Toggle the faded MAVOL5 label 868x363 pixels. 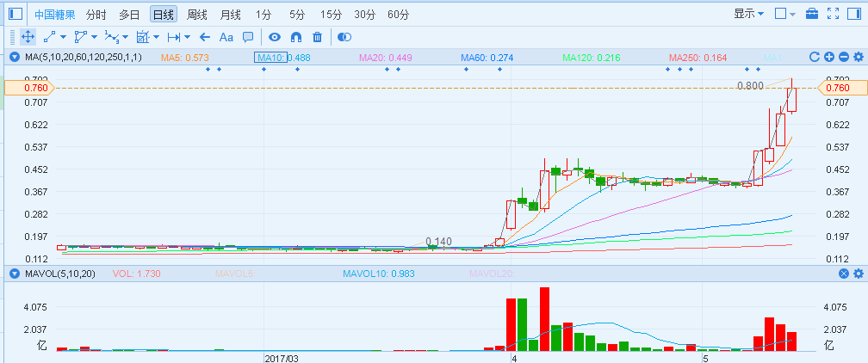tap(235, 274)
